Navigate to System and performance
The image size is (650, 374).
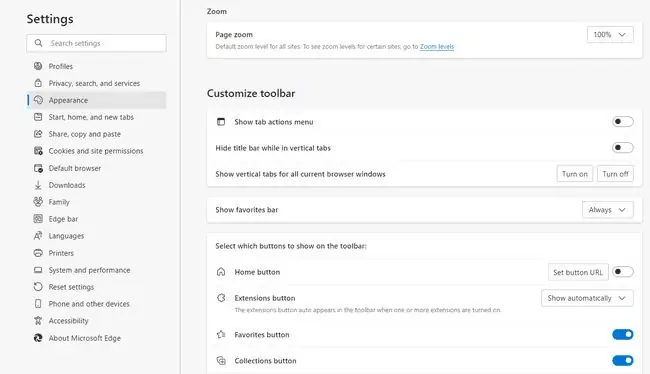(97, 270)
